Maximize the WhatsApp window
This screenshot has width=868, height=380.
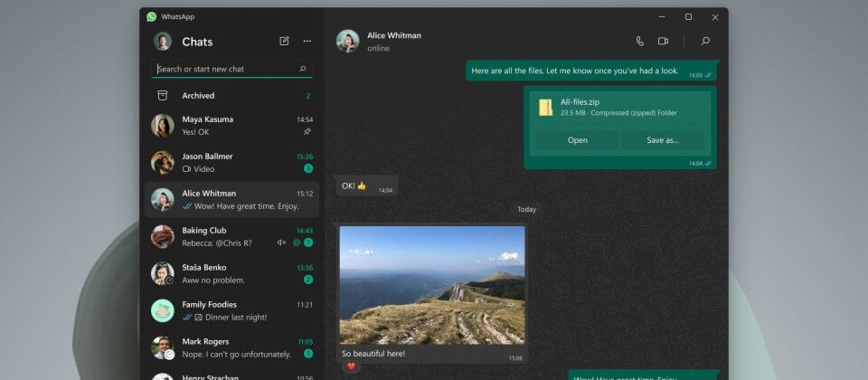688,17
